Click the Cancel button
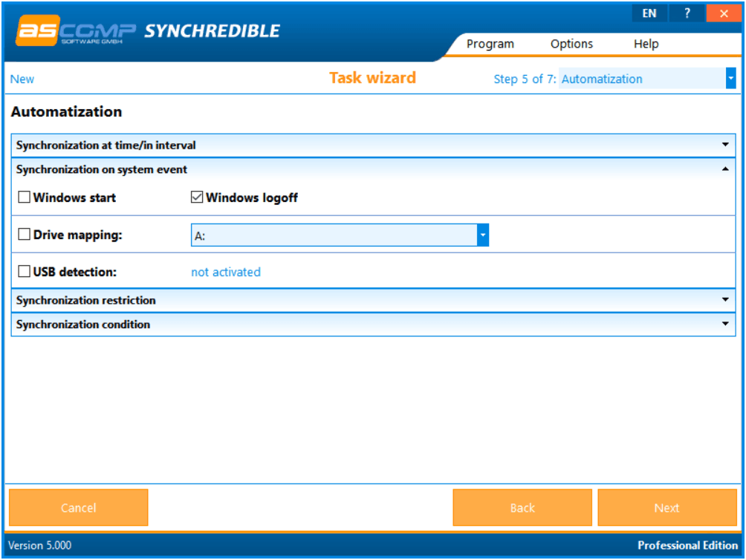746x560 pixels. [x=79, y=508]
